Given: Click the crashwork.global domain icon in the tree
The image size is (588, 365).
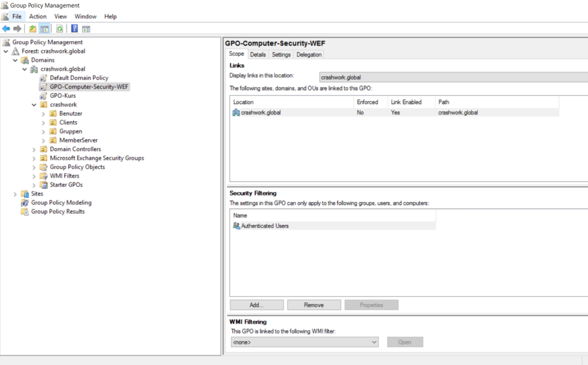Looking at the screenshot, I should (x=34, y=69).
